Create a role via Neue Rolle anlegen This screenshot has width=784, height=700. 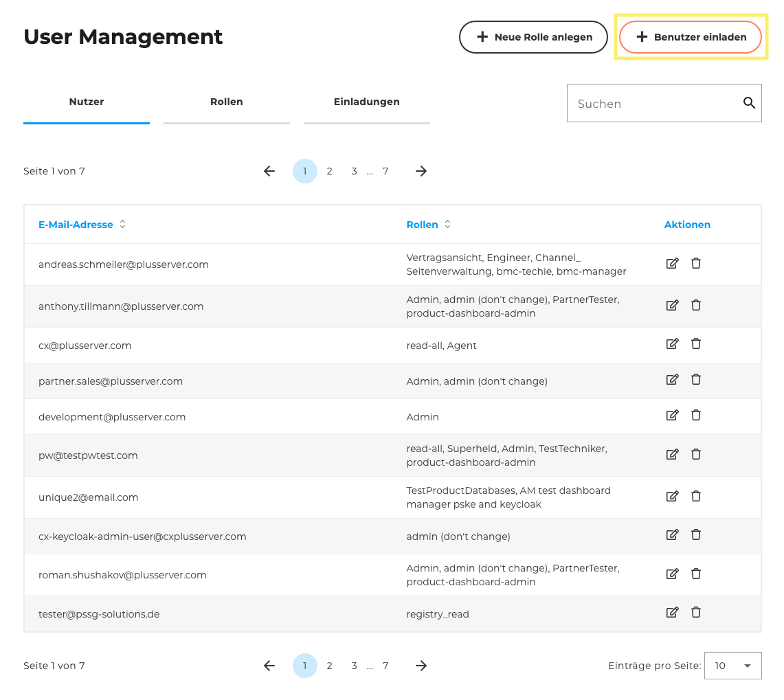pos(533,37)
